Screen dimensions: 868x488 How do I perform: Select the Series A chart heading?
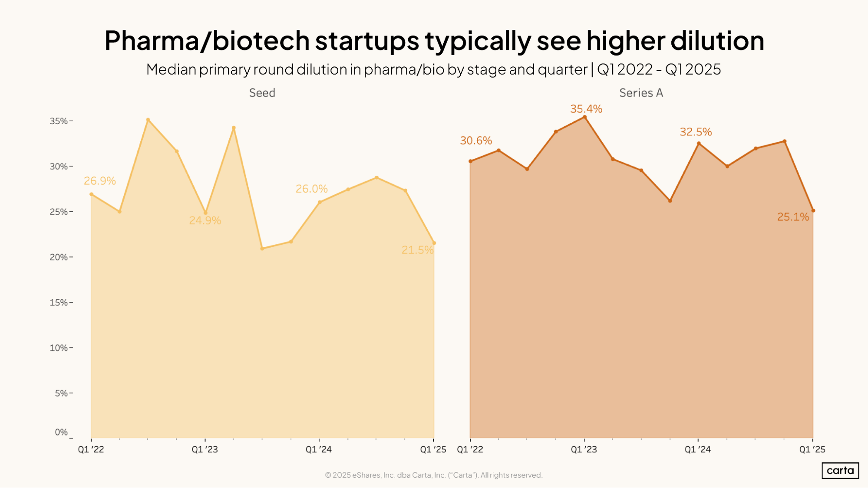tap(641, 93)
